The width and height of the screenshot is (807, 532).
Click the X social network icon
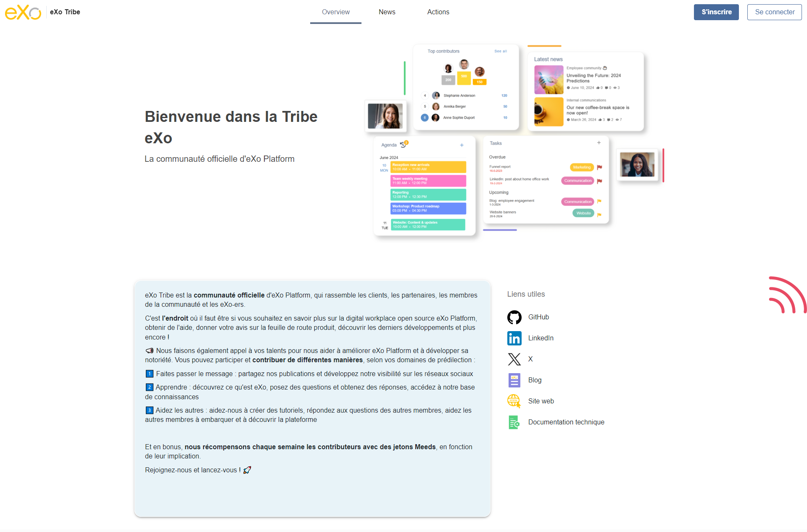point(514,359)
